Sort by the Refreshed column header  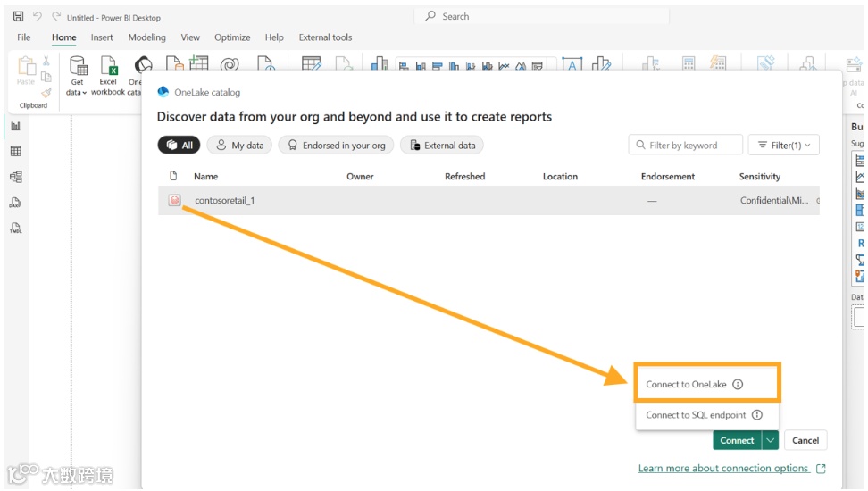coord(465,177)
